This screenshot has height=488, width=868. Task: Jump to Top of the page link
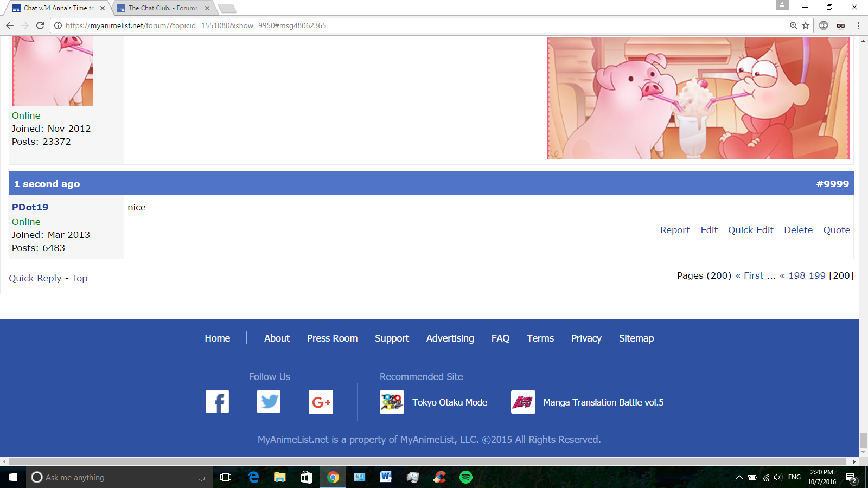coord(80,278)
